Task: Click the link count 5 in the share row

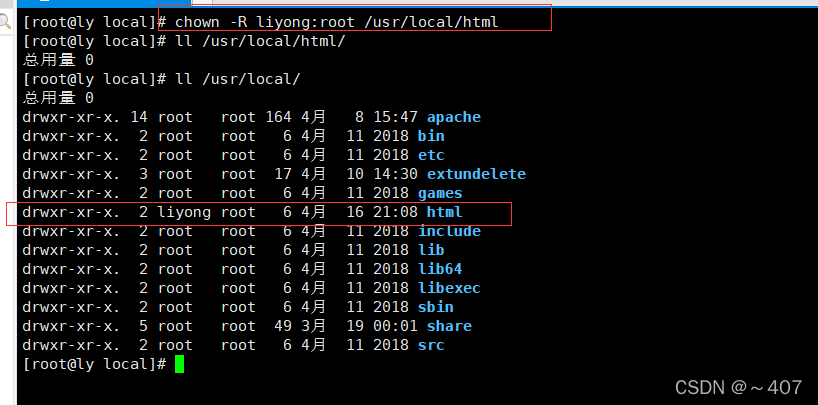Action: coord(144,326)
